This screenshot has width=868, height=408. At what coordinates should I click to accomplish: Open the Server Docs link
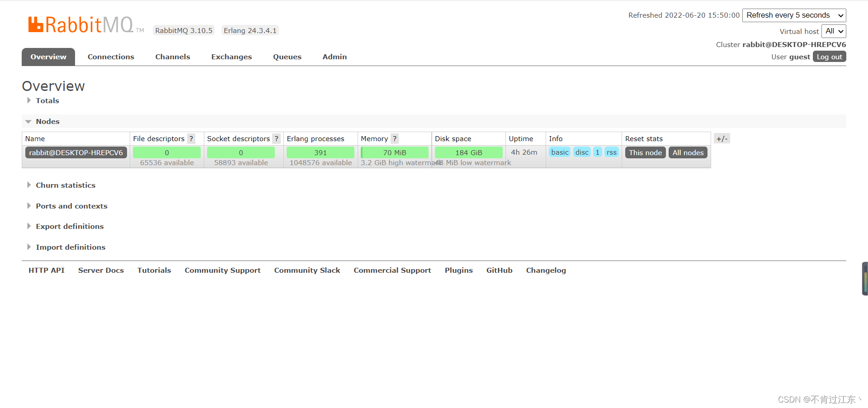coord(101,270)
